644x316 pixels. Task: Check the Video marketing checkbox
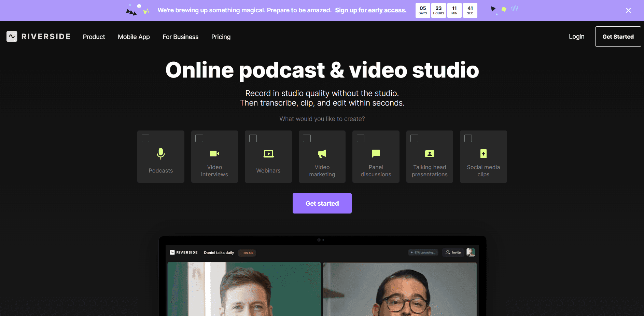coord(307,138)
